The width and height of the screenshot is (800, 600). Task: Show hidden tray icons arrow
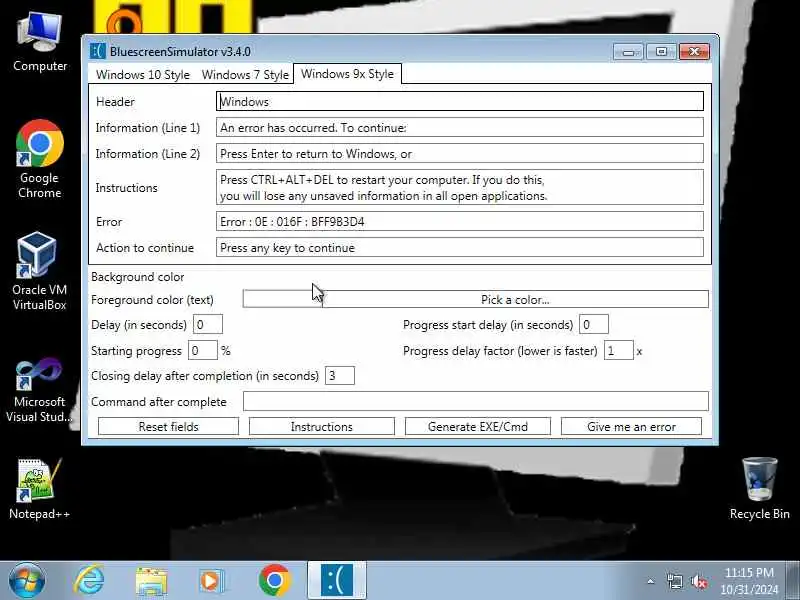[x=651, y=581]
